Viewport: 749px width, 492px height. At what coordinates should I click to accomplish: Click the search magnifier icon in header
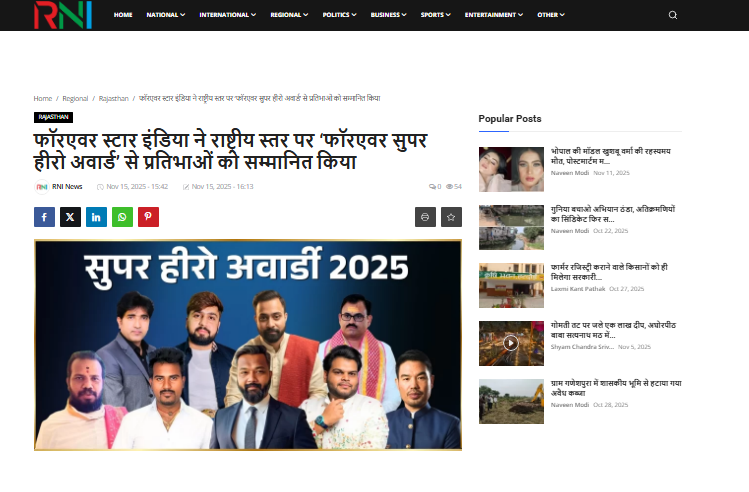[x=673, y=15]
